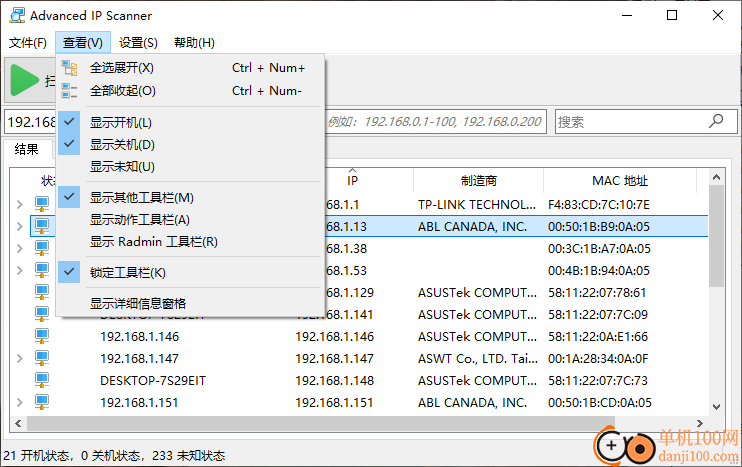Select the DESKTOP-7S29EIT name in 192.168.1.148 row
Image resolution: width=742 pixels, height=467 pixels.
(x=153, y=380)
